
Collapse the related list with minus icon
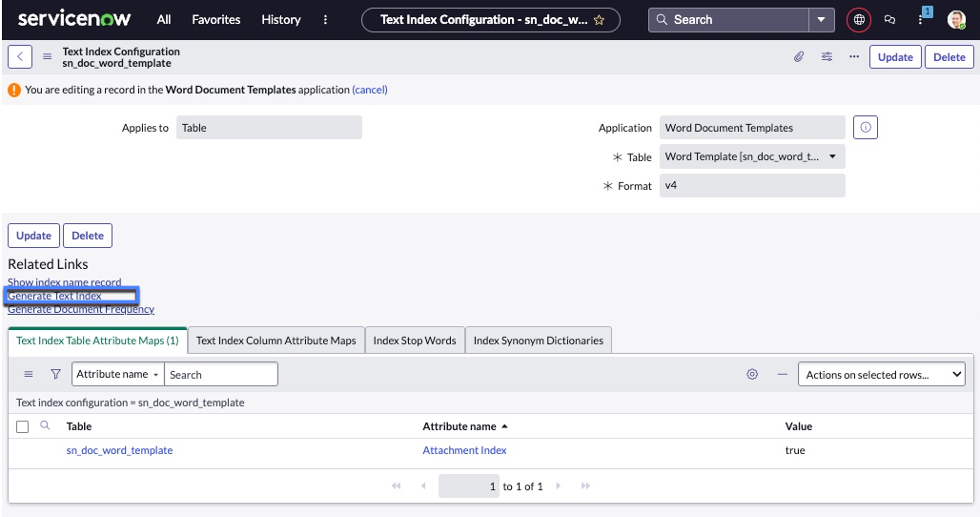coord(782,374)
